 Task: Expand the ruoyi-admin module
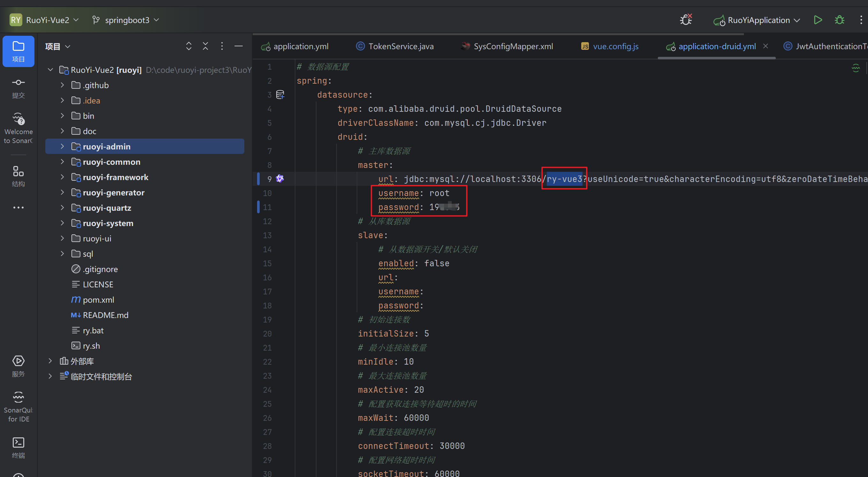click(x=62, y=147)
